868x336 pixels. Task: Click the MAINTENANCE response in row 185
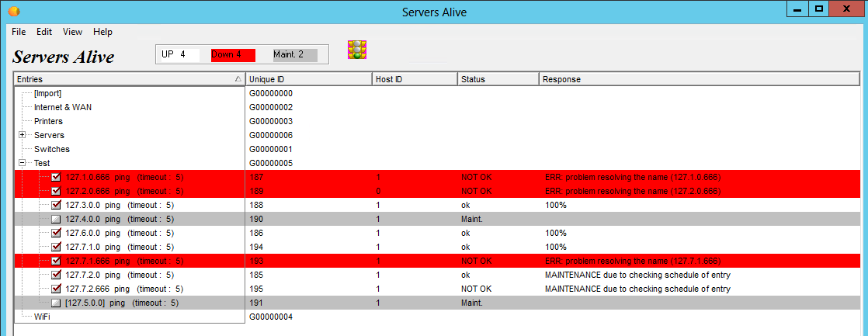click(637, 275)
